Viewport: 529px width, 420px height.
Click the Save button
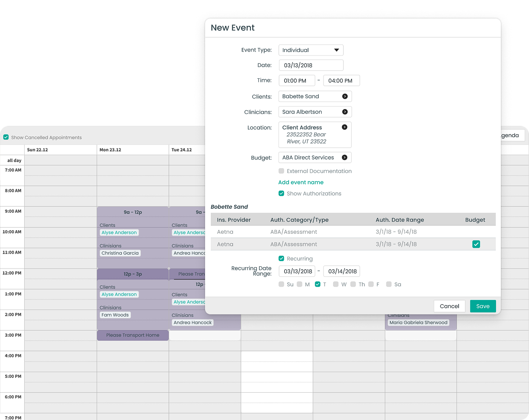pos(482,306)
